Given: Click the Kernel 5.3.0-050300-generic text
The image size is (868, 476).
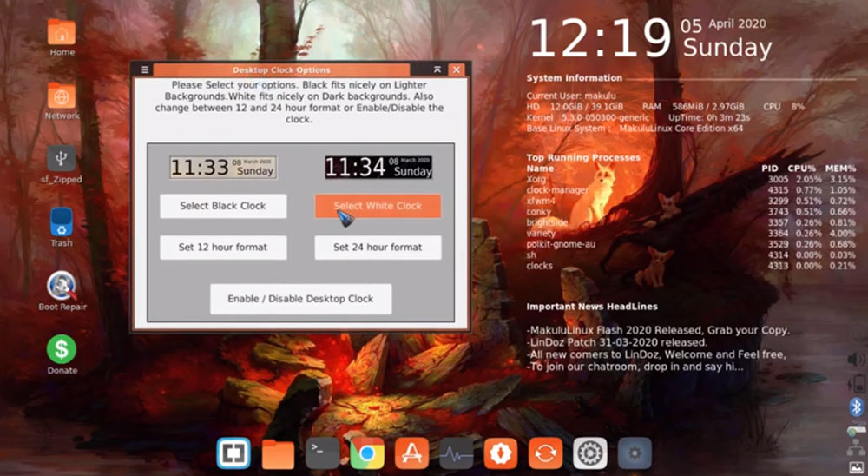Looking at the screenshot, I should (x=588, y=117).
